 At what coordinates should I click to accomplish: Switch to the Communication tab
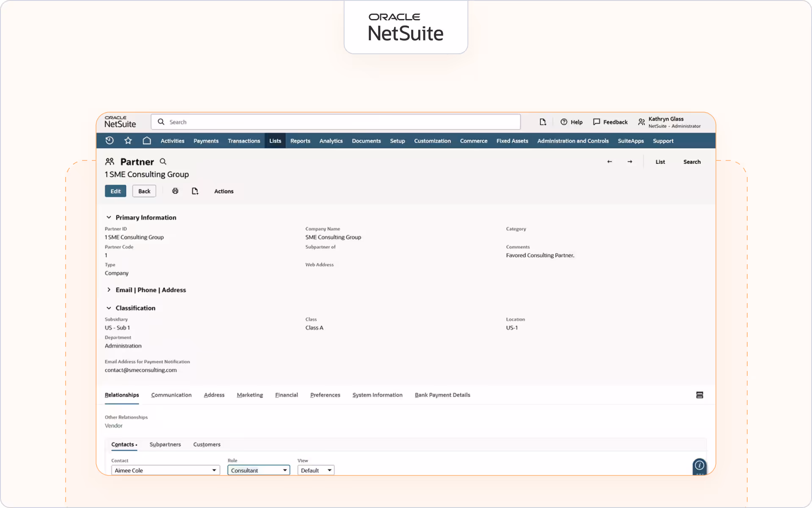tap(171, 395)
